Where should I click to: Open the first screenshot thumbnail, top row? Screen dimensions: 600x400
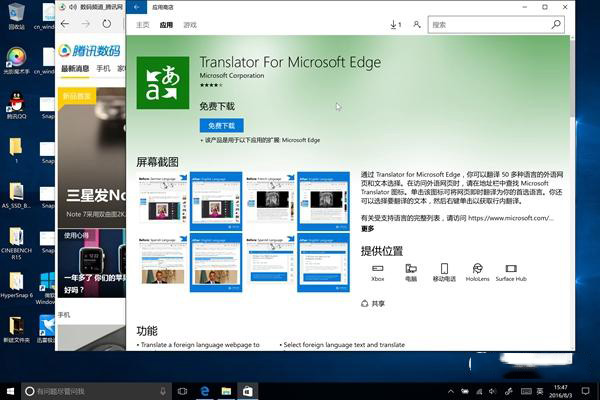[x=163, y=201]
